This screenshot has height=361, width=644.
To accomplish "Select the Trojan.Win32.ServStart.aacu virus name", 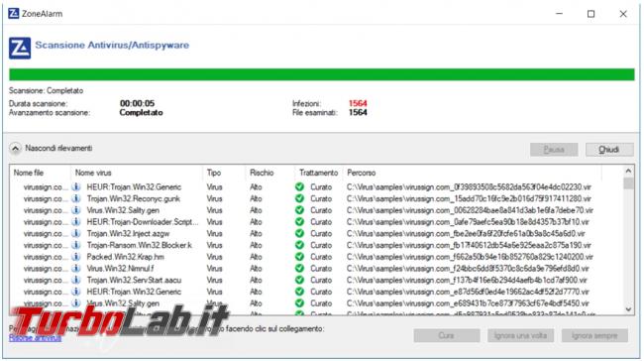I will (x=134, y=280).
